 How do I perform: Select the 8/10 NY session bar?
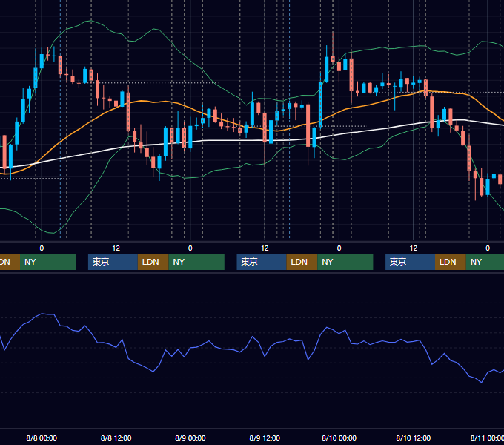tap(485, 262)
